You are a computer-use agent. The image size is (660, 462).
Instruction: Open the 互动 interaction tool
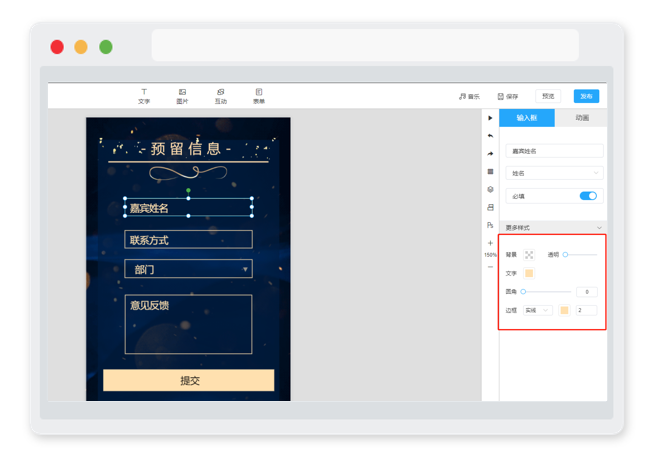click(221, 96)
